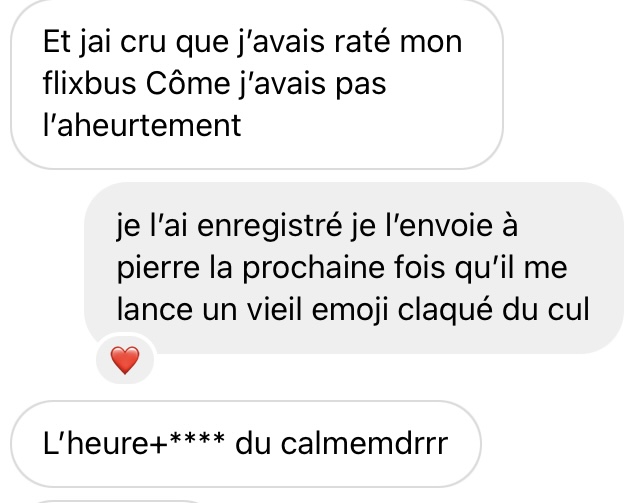Select the gray sent message about pierre
The image size is (632, 503).
pos(354,268)
